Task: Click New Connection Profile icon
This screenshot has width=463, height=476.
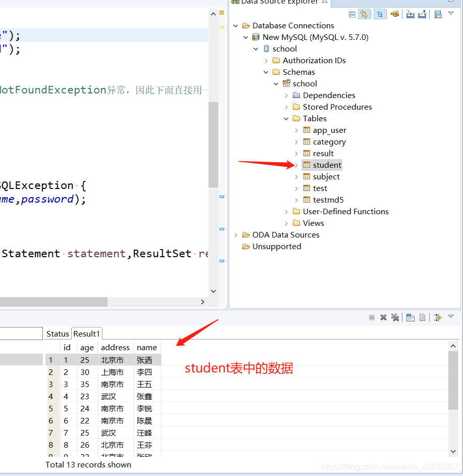Action: click(395, 14)
